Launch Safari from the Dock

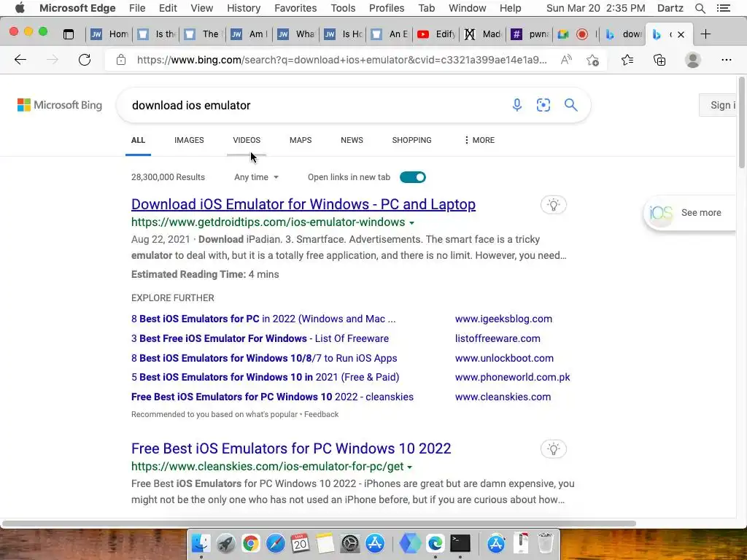pos(275,542)
